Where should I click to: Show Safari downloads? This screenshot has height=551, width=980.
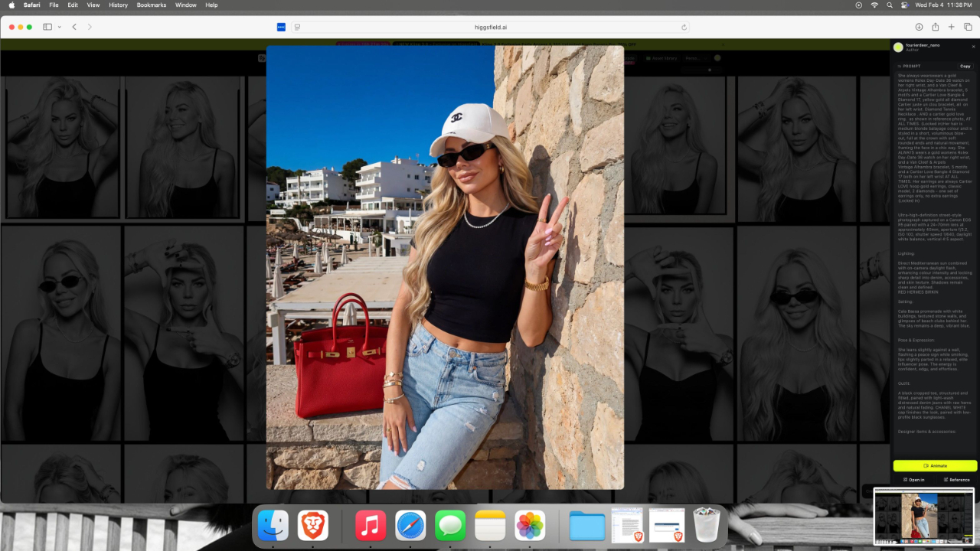[919, 27]
